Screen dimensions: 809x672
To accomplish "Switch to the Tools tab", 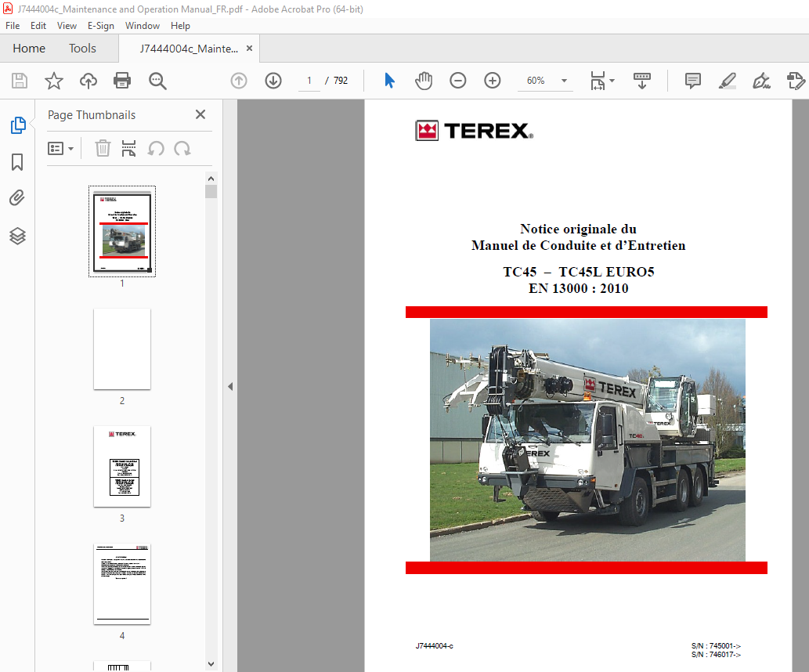I will click(82, 49).
